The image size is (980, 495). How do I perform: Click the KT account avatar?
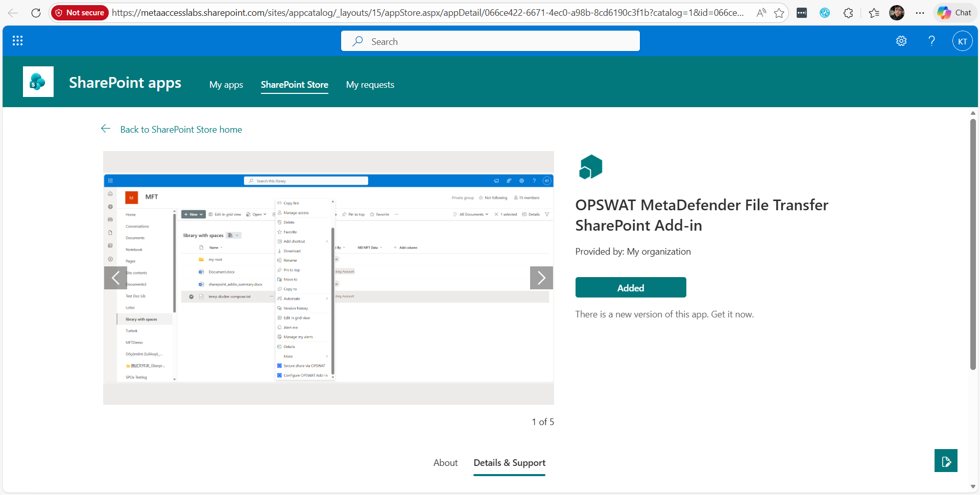click(x=962, y=41)
